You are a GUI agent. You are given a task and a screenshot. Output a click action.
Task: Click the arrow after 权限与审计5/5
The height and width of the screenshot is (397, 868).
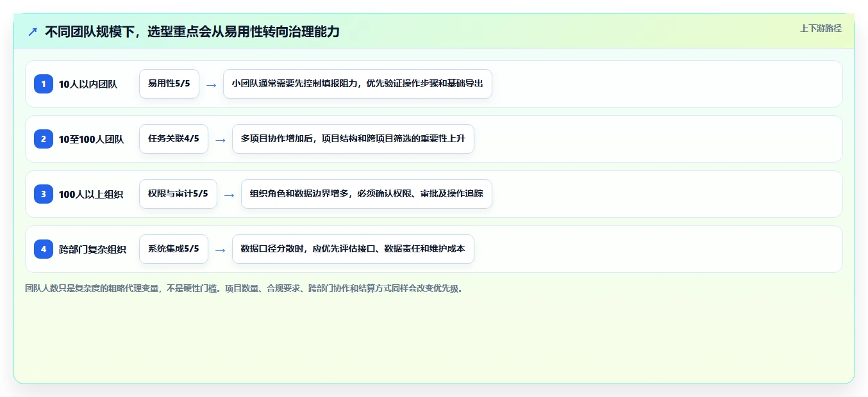point(229,195)
